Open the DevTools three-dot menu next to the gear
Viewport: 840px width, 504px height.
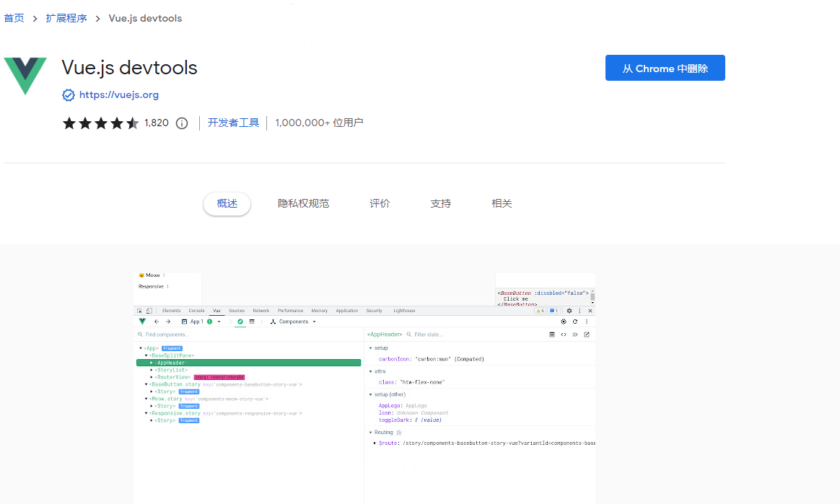[579, 311]
